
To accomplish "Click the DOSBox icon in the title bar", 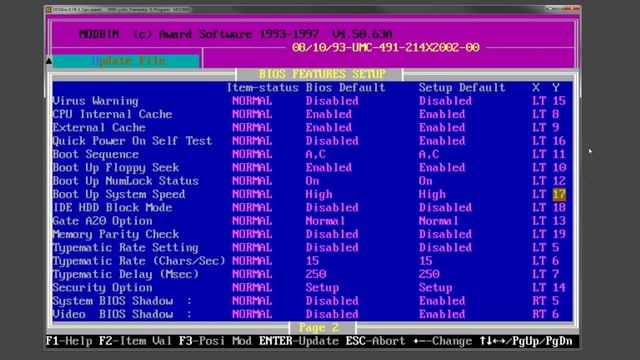I will (48, 9).
